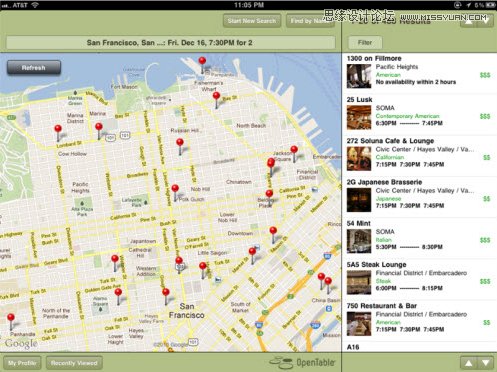Click Start New Search button
The width and height of the screenshot is (497, 372).
click(x=252, y=21)
